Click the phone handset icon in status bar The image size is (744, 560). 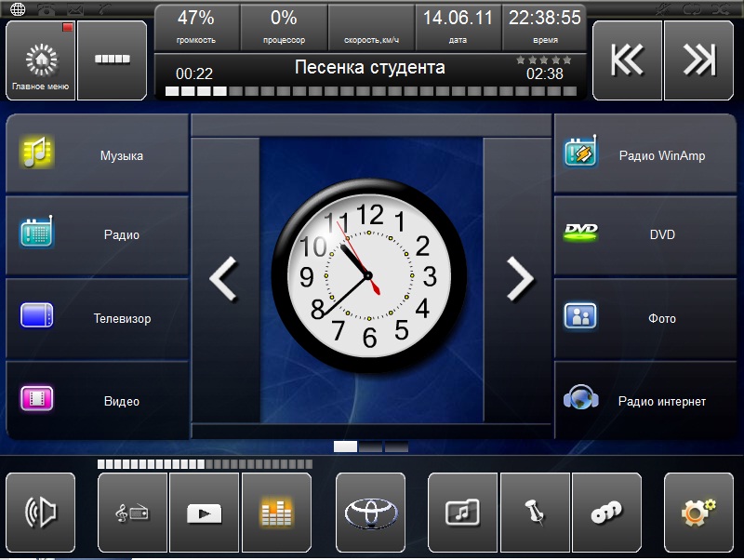105,9
